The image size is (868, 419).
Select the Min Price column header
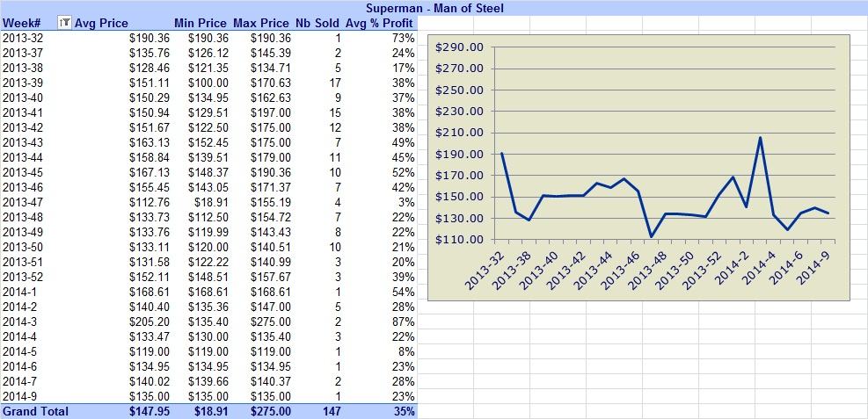click(200, 23)
